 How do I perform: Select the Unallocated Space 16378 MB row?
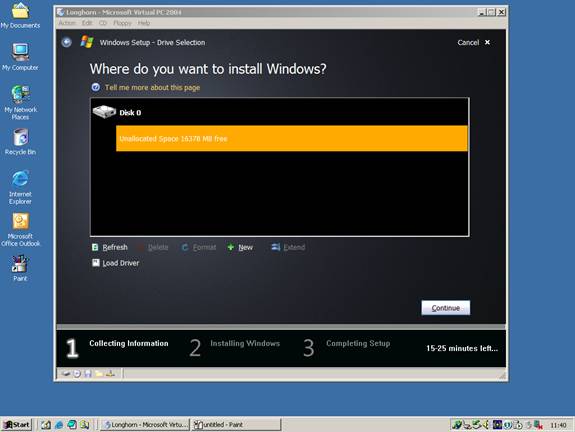pyautogui.click(x=292, y=139)
